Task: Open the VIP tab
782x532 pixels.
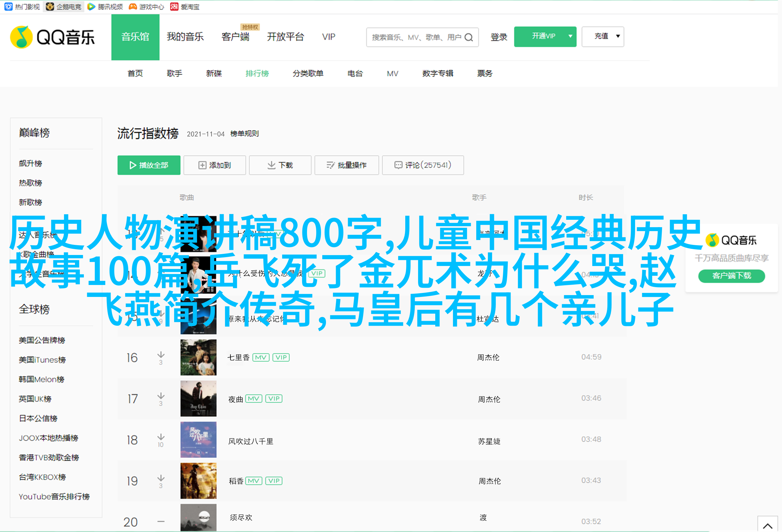Action: [328, 37]
